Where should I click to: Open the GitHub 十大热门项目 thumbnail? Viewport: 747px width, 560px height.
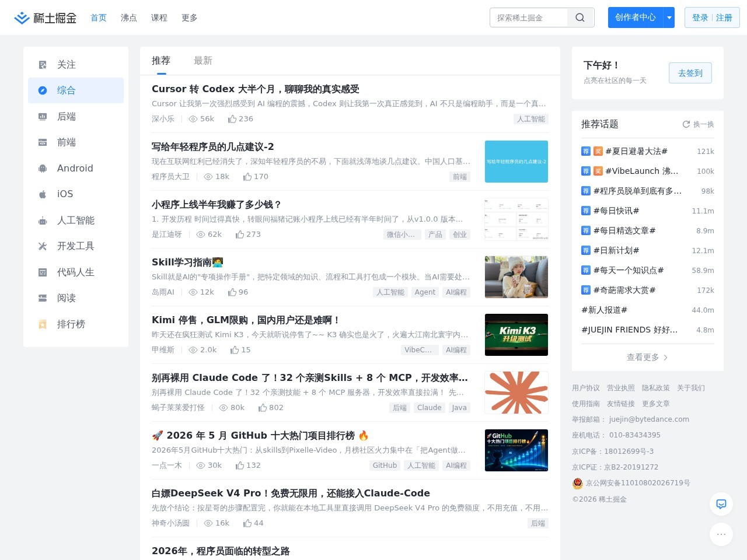point(516,450)
